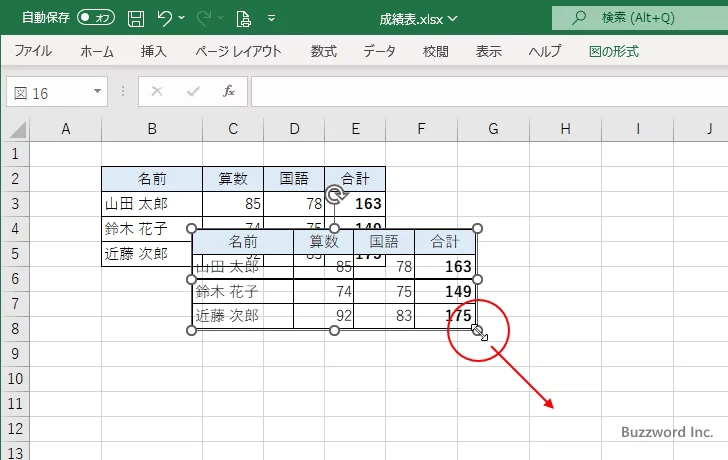This screenshot has height=460, width=728.
Task: Open the ヘルプ tab
Action: click(x=545, y=51)
